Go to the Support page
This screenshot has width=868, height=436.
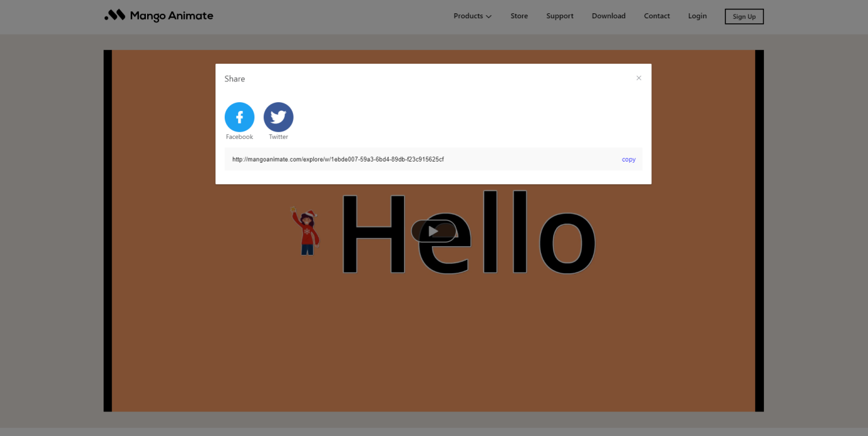(x=560, y=16)
